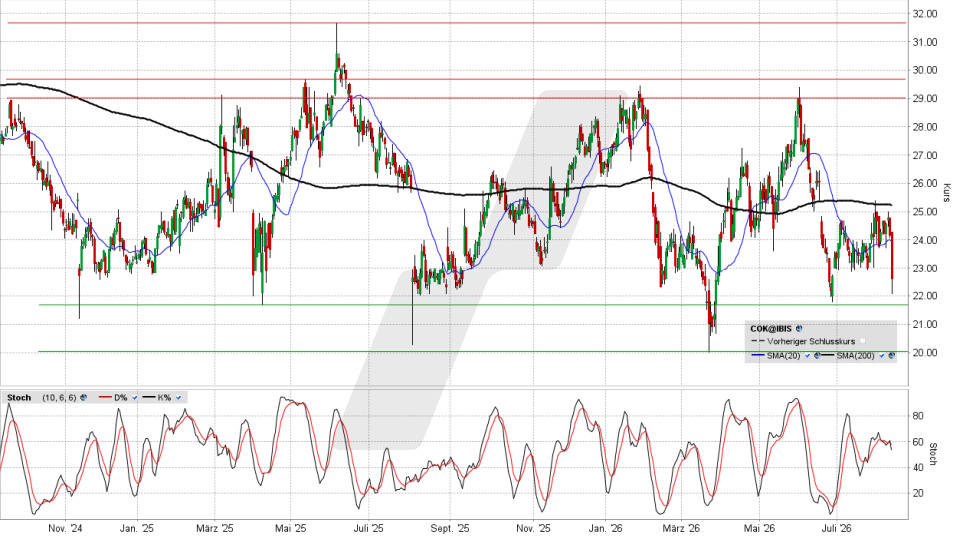
Task: Click the SMA(20) legend label
Action: tap(784, 356)
